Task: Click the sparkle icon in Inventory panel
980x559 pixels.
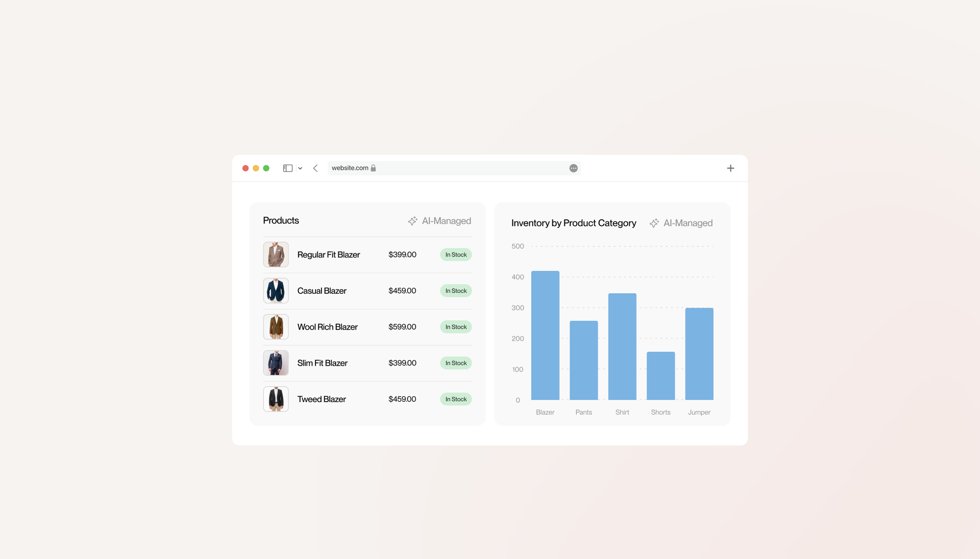Action: tap(654, 223)
